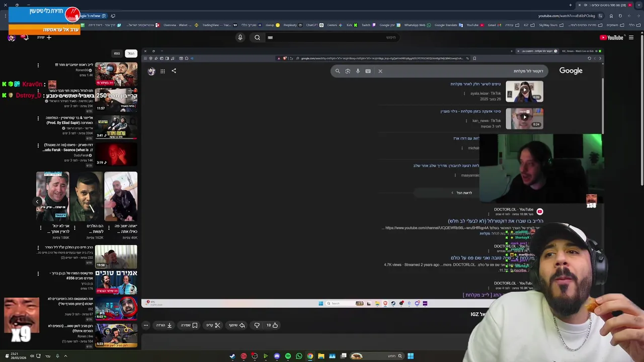
Task: Open the Kick bookmark
Action: coord(352,25)
